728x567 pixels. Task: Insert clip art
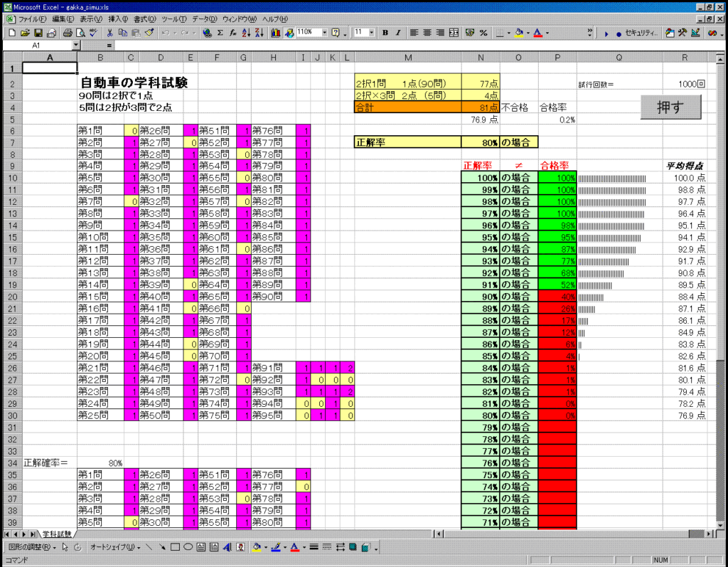tap(240, 547)
